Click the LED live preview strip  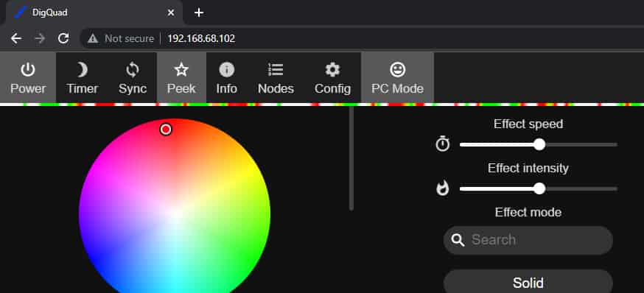[322, 105]
